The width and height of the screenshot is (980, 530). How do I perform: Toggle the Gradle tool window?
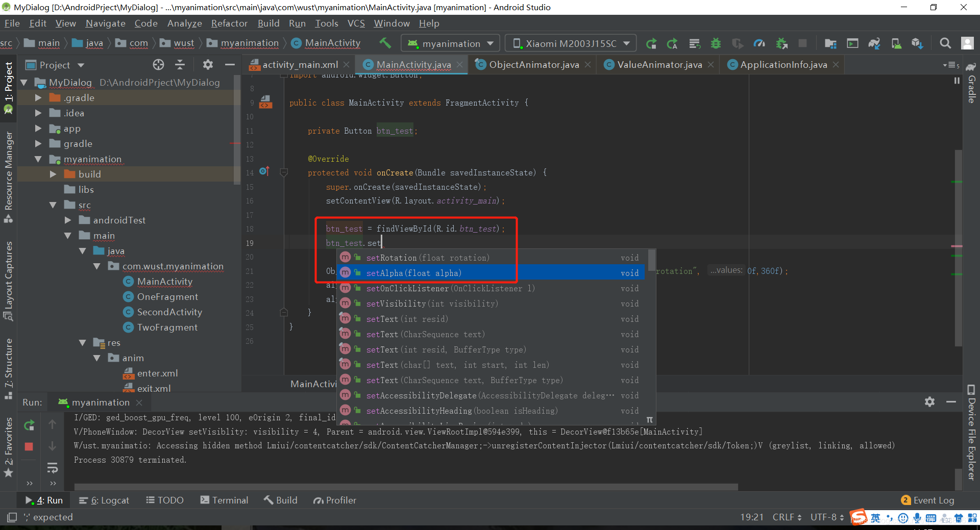pyautogui.click(x=971, y=83)
